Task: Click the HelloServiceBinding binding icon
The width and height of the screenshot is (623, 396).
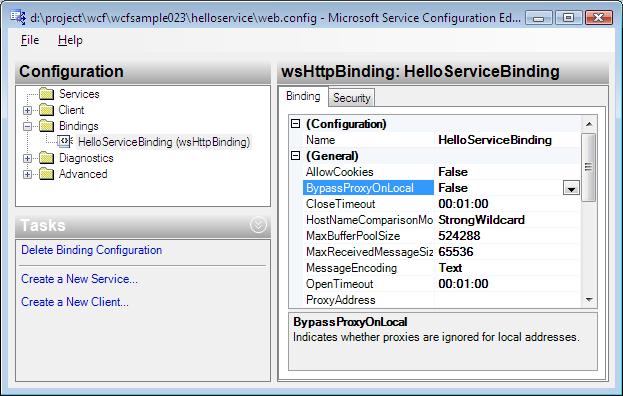Action: tap(65, 141)
